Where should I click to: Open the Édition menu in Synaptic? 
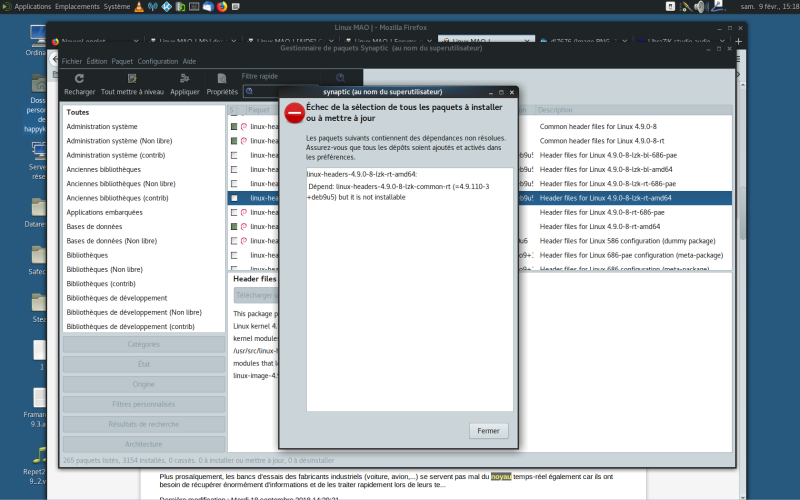click(x=96, y=61)
